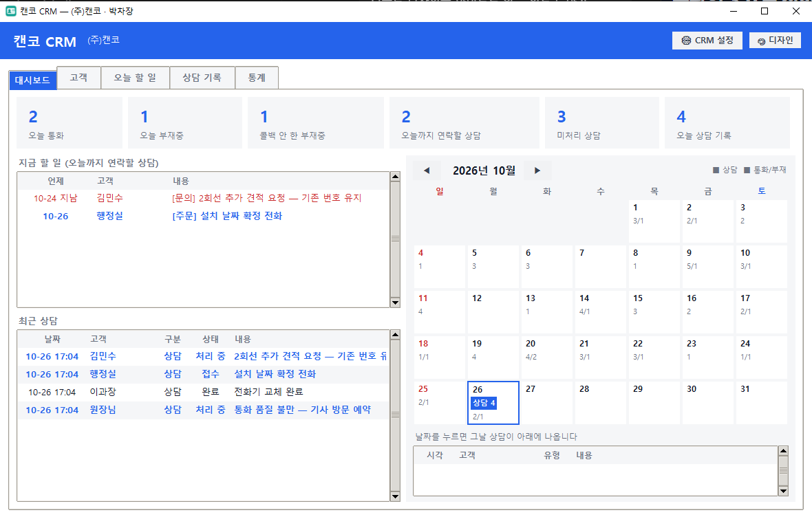Click the 캔코 CRM app icon in title bar
This screenshot has width=812, height=517.
pyautogui.click(x=11, y=11)
